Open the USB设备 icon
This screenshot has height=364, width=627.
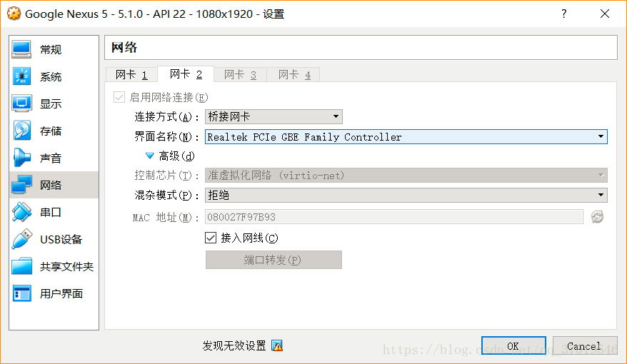pos(21,239)
